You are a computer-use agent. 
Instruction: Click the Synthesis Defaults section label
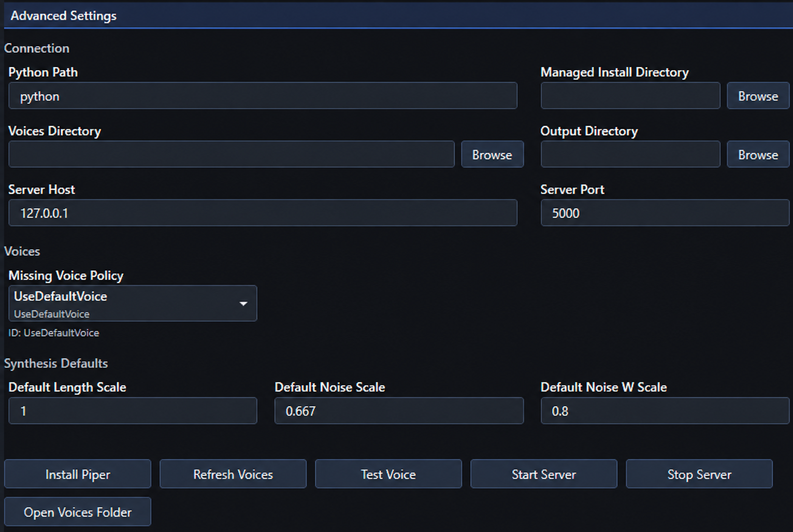56,363
